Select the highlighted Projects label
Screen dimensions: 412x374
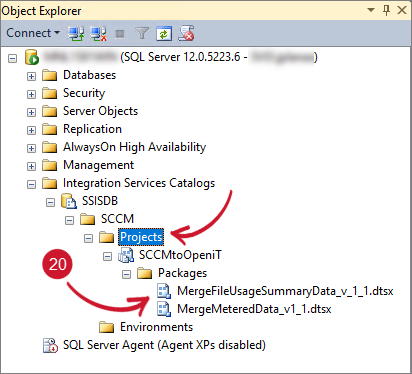(141, 237)
